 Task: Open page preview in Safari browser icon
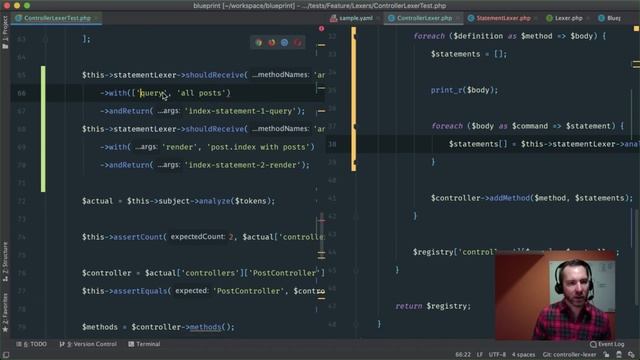[x=284, y=42]
